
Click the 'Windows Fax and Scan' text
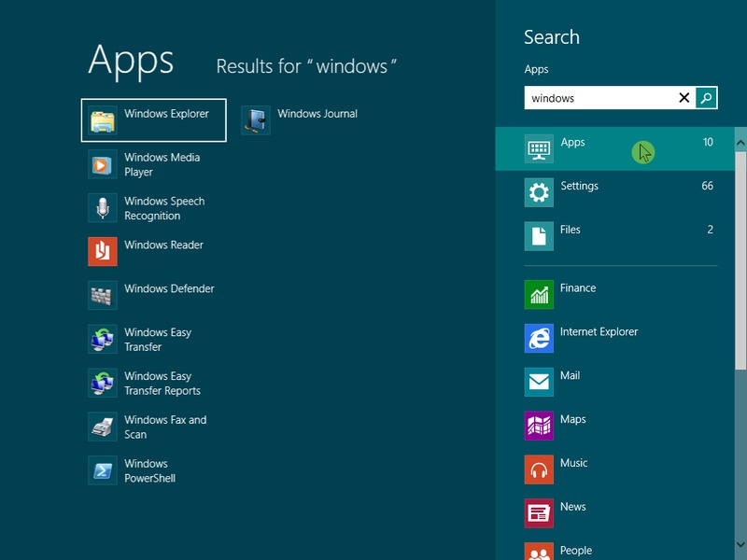(x=165, y=427)
